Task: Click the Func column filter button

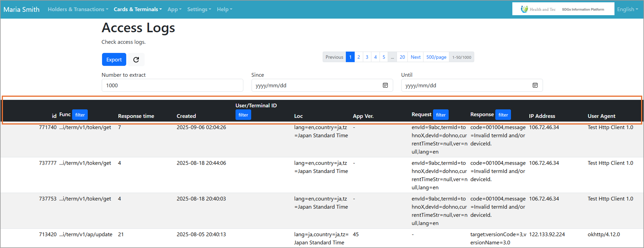Action: point(80,115)
